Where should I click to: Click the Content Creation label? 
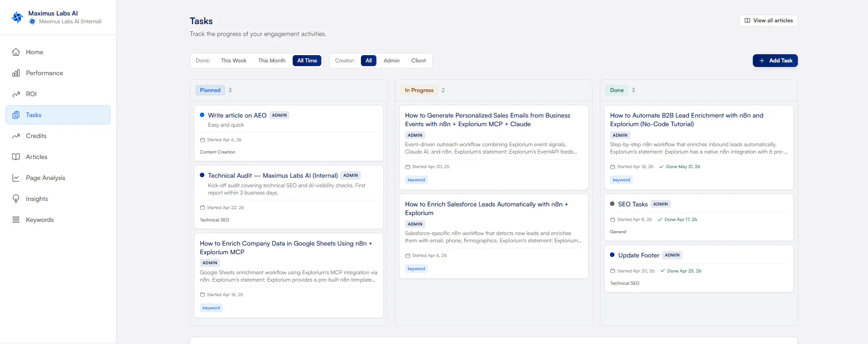pyautogui.click(x=218, y=152)
